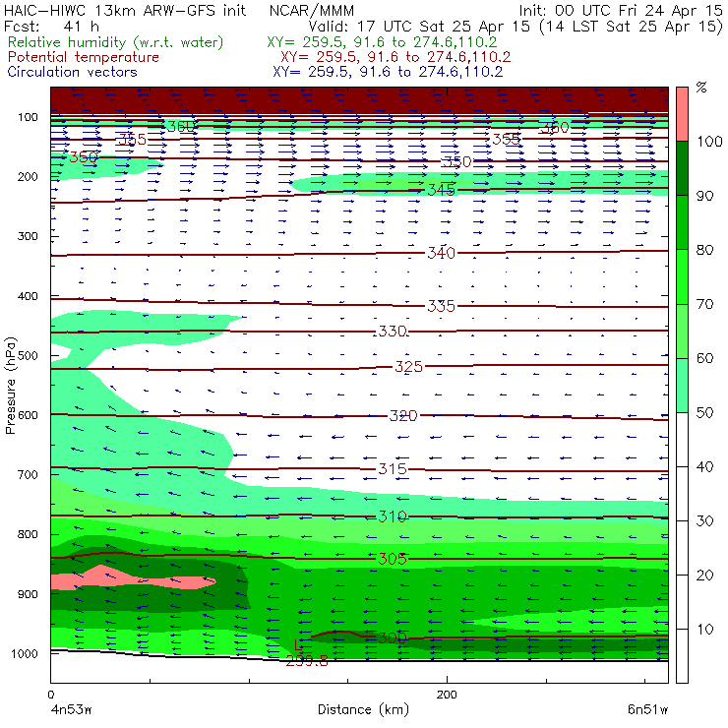Click the green 'Relative humidity (w.r.t. water)' legend
Screen dimensions: 728x728
pos(116,42)
